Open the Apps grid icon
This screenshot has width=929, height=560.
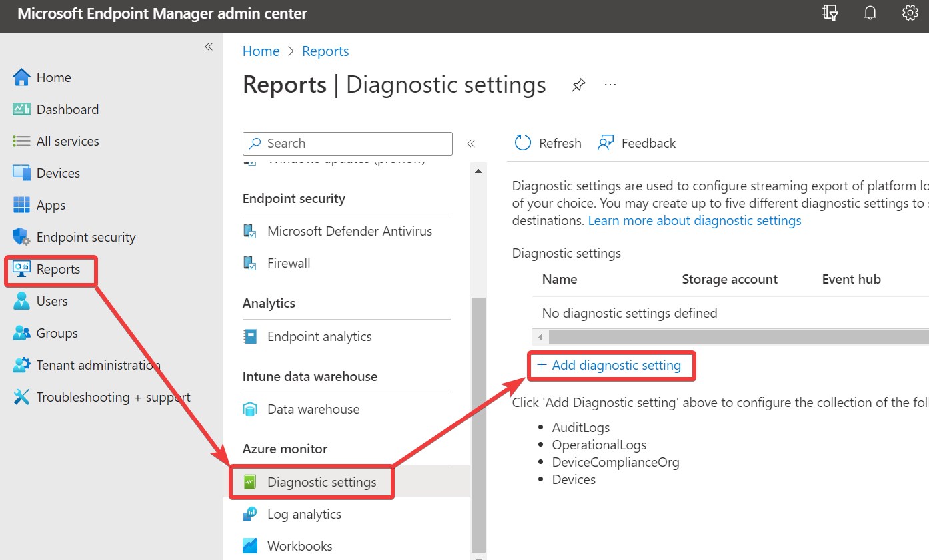21,205
